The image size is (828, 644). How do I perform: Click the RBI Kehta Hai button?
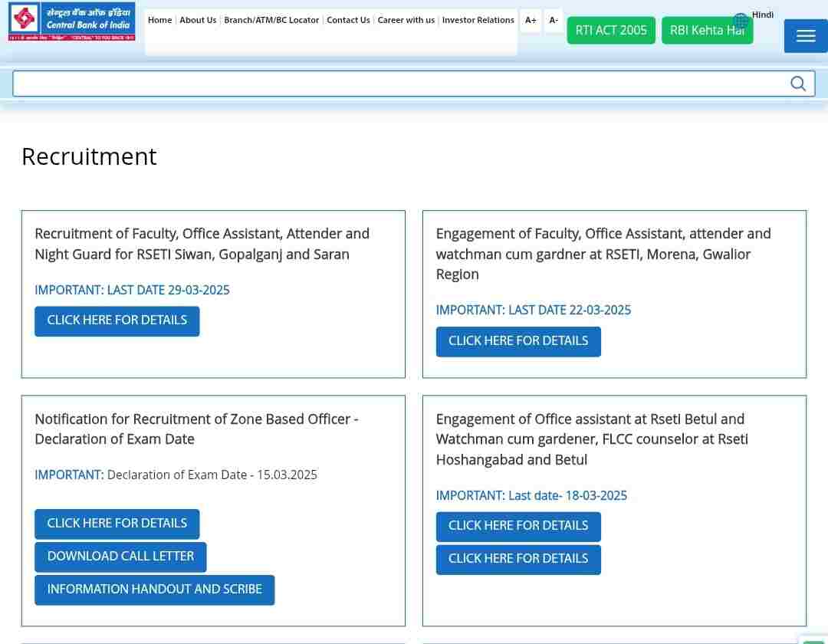(707, 31)
